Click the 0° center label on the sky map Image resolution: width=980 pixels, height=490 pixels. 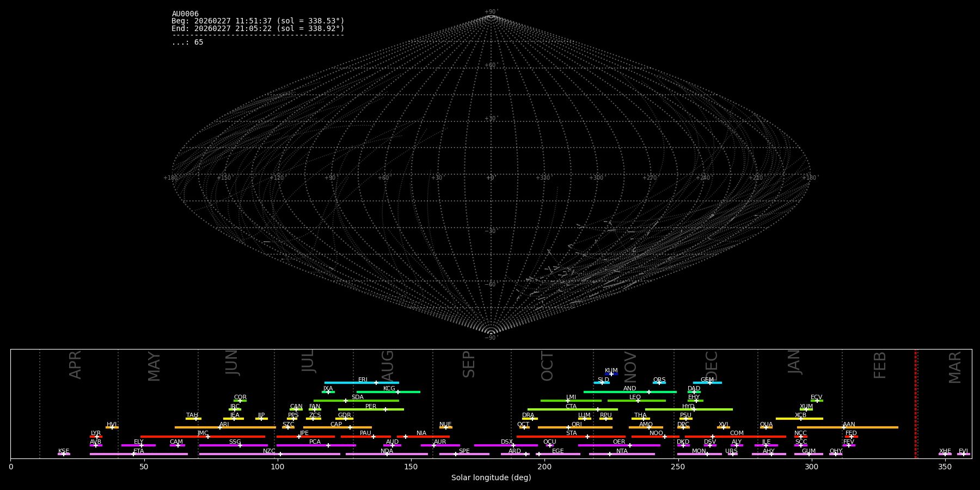point(491,178)
